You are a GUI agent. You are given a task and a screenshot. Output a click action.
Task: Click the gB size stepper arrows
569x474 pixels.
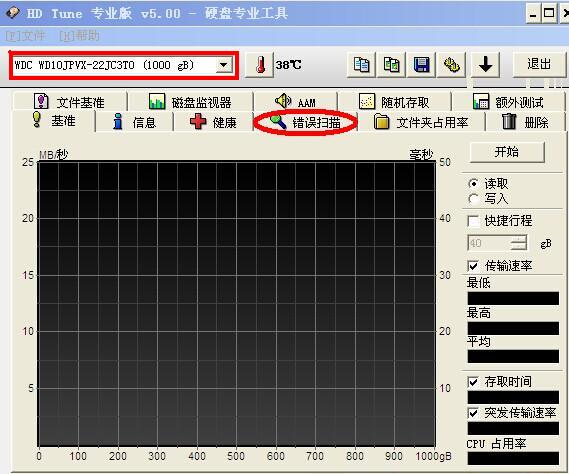click(x=519, y=243)
